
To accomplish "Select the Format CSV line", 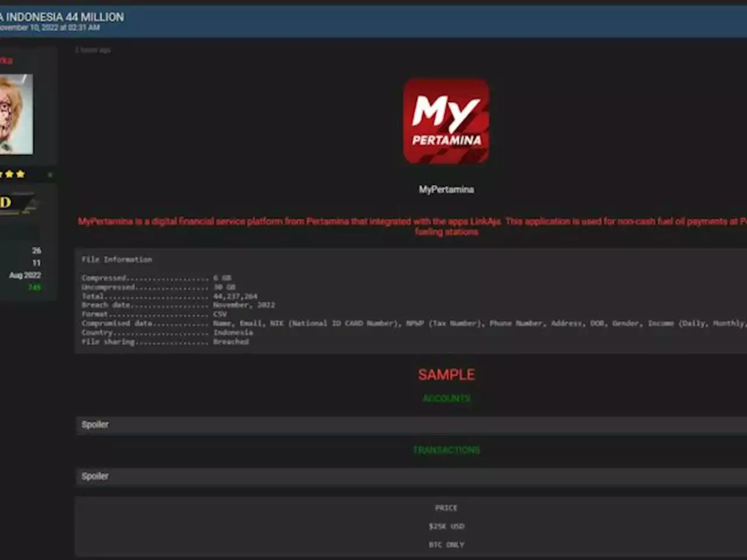I will 154,314.
